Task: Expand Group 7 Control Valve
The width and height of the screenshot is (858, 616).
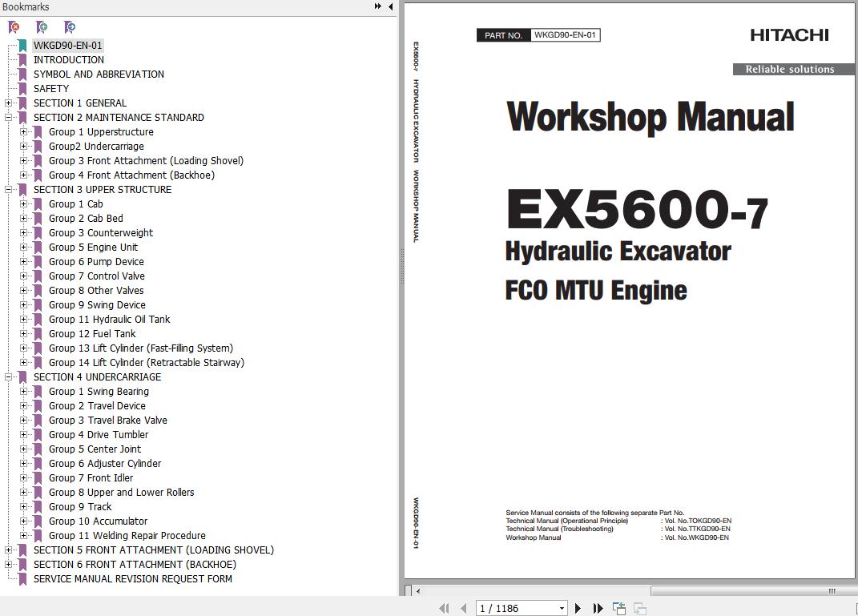Action: pyautogui.click(x=23, y=276)
